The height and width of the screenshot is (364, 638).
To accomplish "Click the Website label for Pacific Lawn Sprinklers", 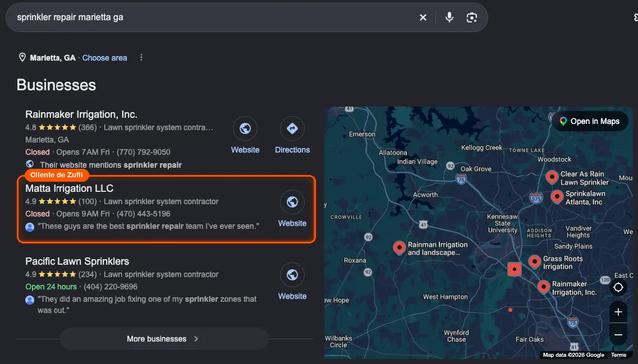I will 292,296.
